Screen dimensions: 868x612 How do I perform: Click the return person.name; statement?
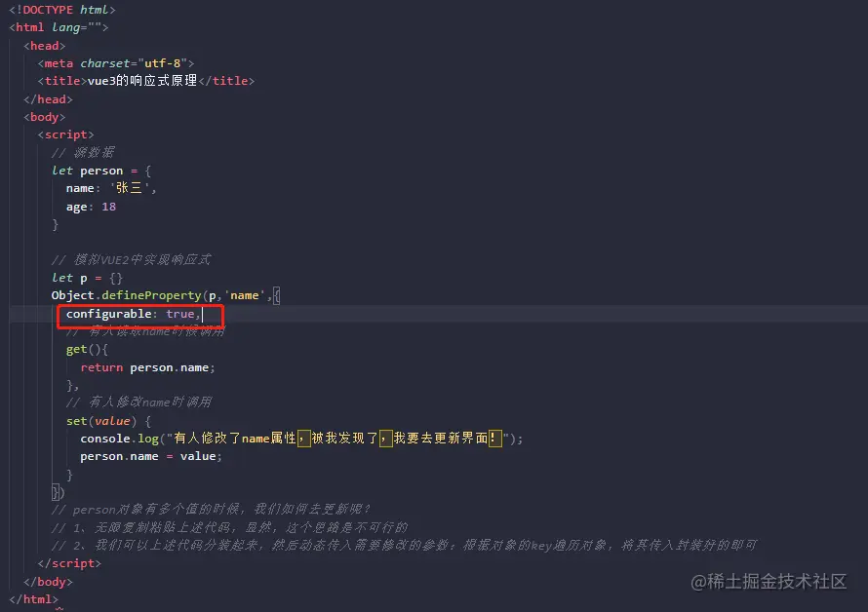point(147,368)
